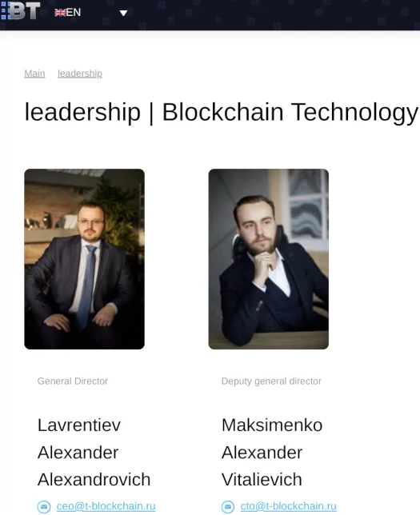Click the Vitalievich patronymic text

pyautogui.click(x=262, y=480)
